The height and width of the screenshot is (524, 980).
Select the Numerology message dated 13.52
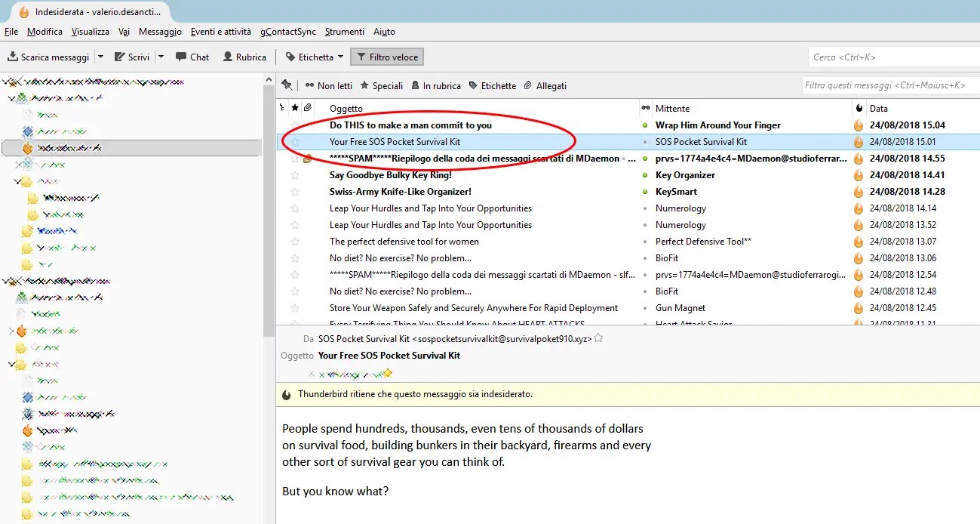pyautogui.click(x=628, y=224)
